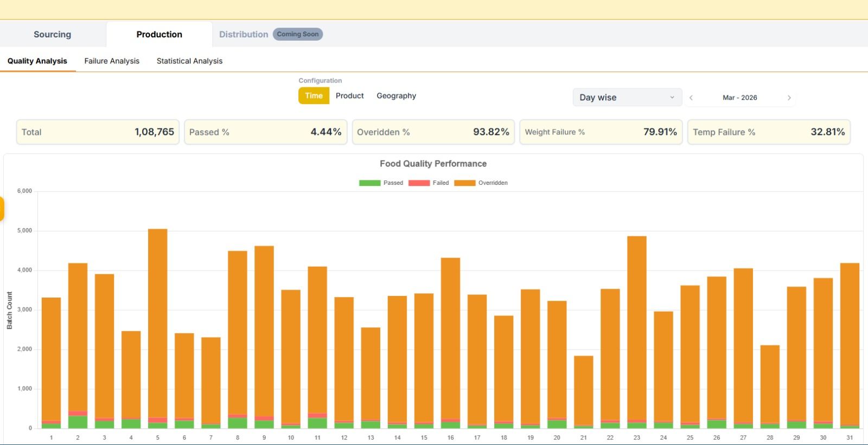Screen dimensions: 868x445
Task: Switch configuration to Geography
Action: click(x=396, y=96)
